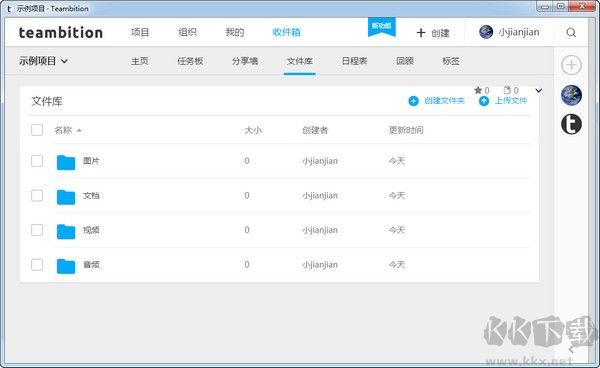Screen dimensions: 600x368
Task: Click the 上传文件 upload arrow icon
Action: pos(484,101)
